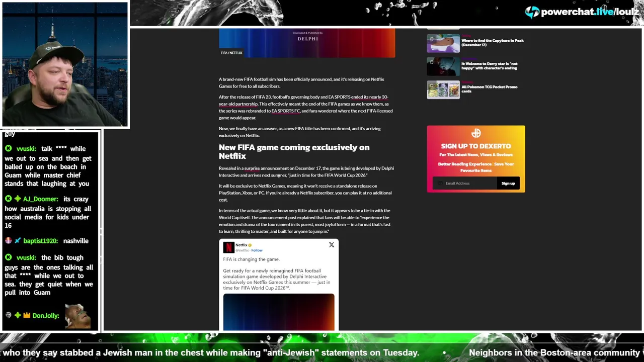Click bookmark icon on the Derry article thumbnail
The height and width of the screenshot is (362, 644).
click(x=432, y=62)
